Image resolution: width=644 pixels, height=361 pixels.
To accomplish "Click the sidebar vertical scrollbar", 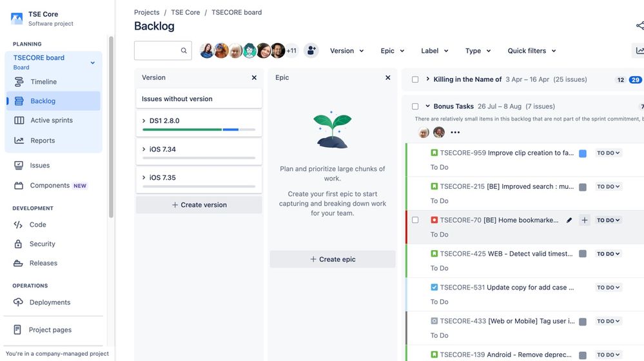I will (x=111, y=127).
